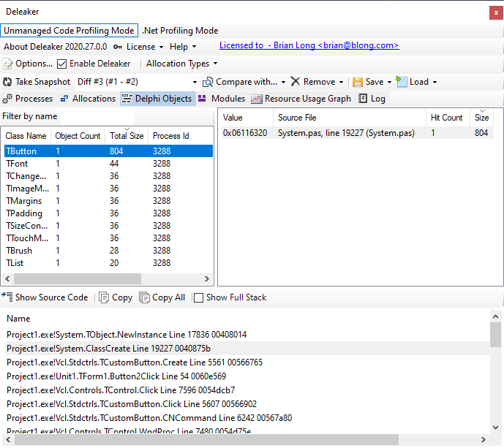Open the Allocations tab
Screen dimensions: 504x448
coord(88,99)
